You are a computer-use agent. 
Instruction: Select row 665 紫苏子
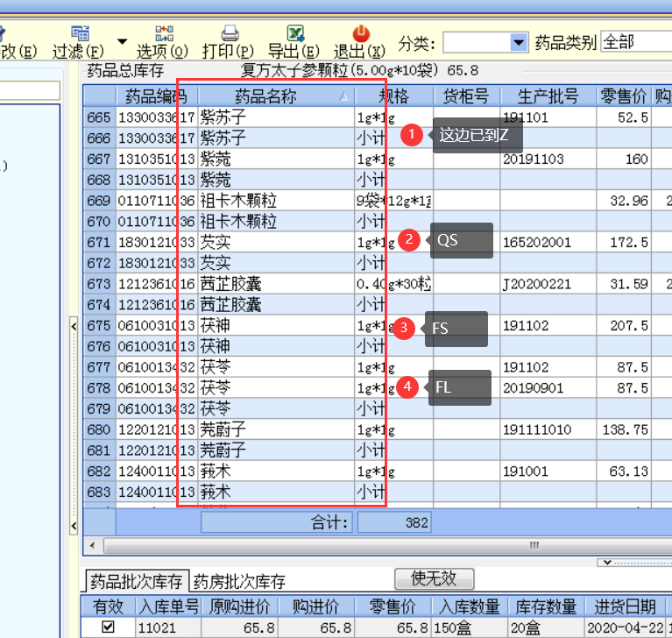[377, 117]
